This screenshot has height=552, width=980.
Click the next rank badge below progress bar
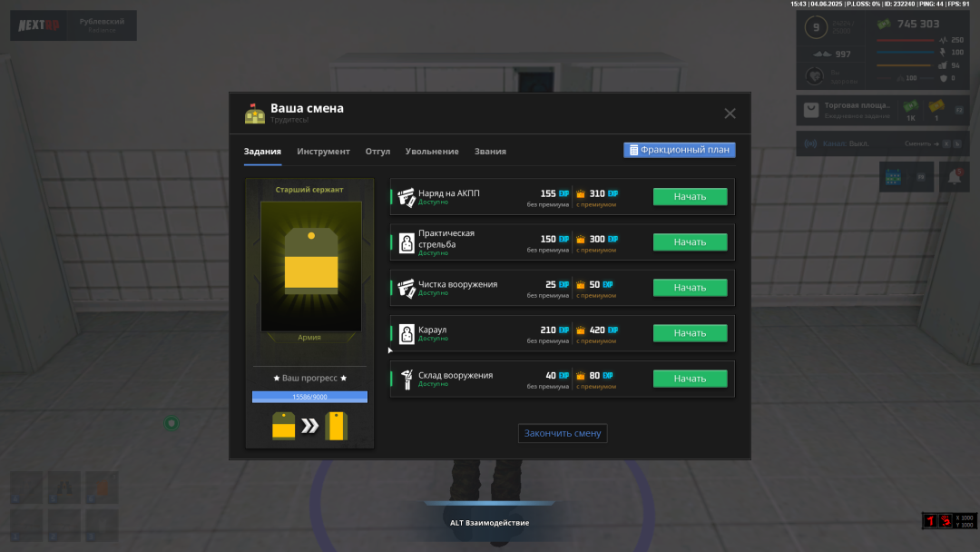click(337, 426)
